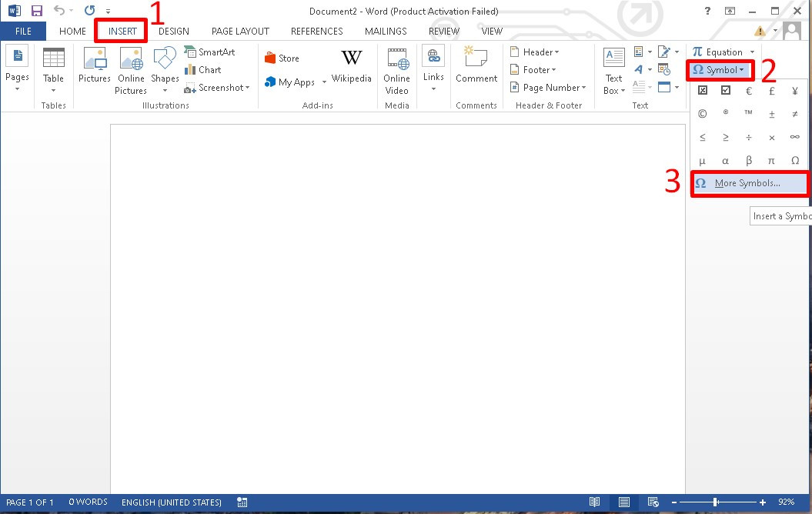This screenshot has width=812, height=514.
Task: Insert the crossed box symbol
Action: point(702,91)
